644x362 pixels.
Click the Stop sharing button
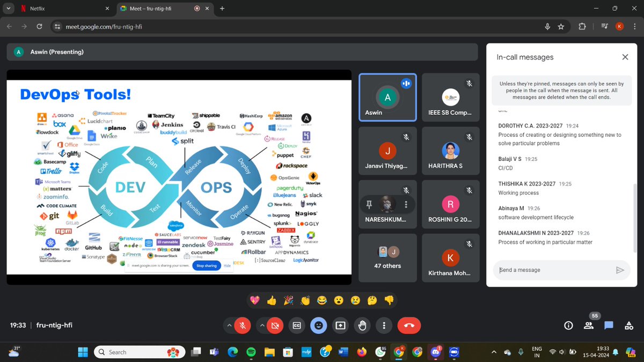click(206, 265)
